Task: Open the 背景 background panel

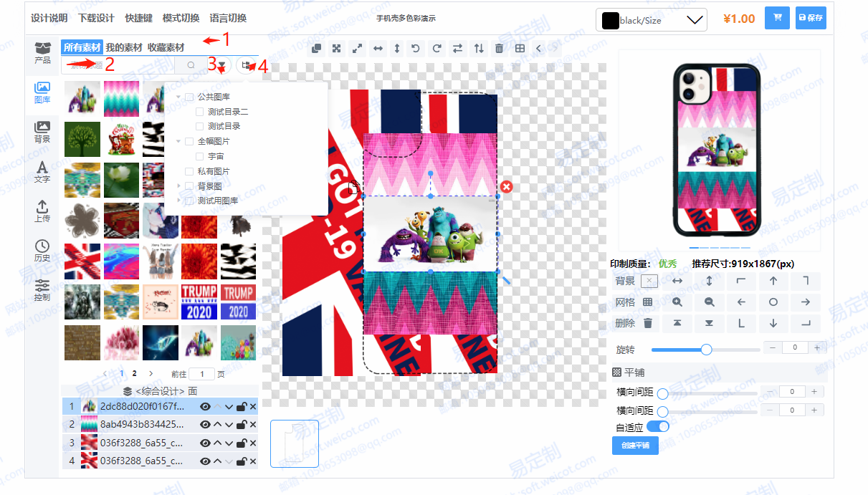Action: [42, 132]
